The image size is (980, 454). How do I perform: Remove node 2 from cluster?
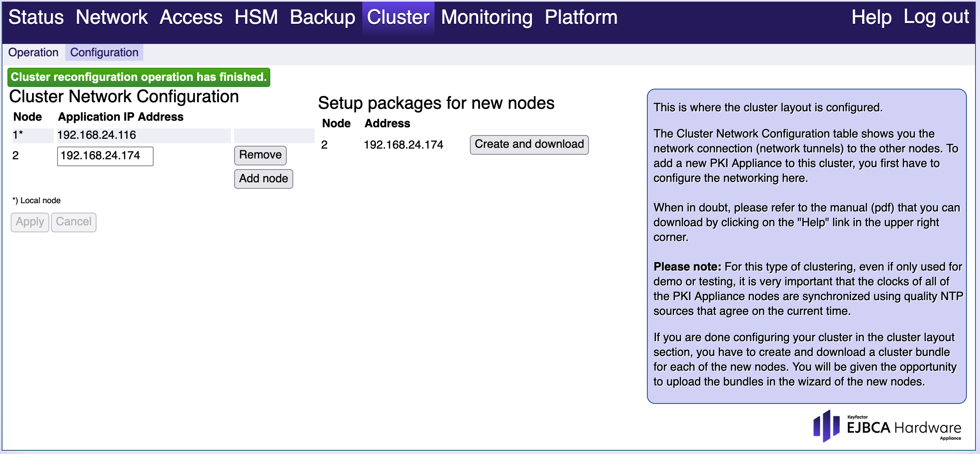coord(260,155)
